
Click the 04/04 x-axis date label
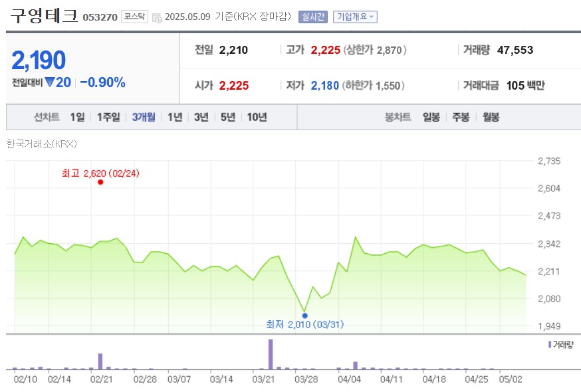pos(349,379)
